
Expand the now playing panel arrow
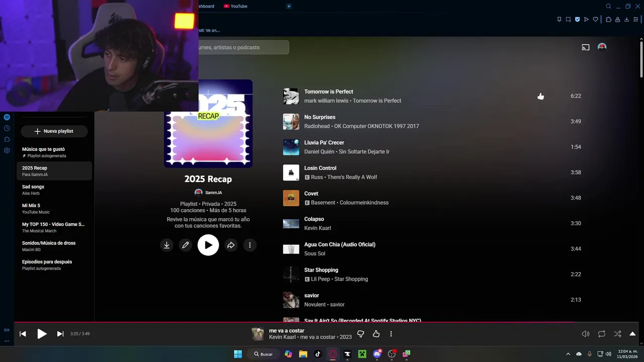pos(633,334)
